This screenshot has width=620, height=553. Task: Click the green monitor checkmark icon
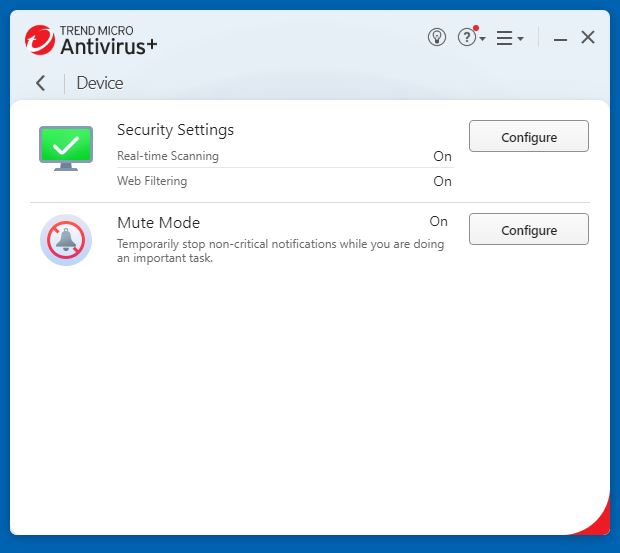(x=66, y=148)
